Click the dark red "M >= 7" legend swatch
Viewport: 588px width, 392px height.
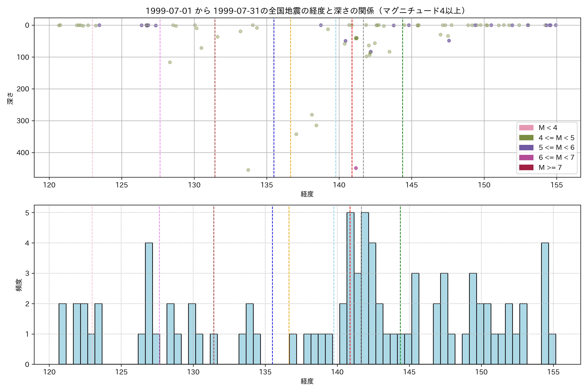pyautogui.click(x=526, y=168)
